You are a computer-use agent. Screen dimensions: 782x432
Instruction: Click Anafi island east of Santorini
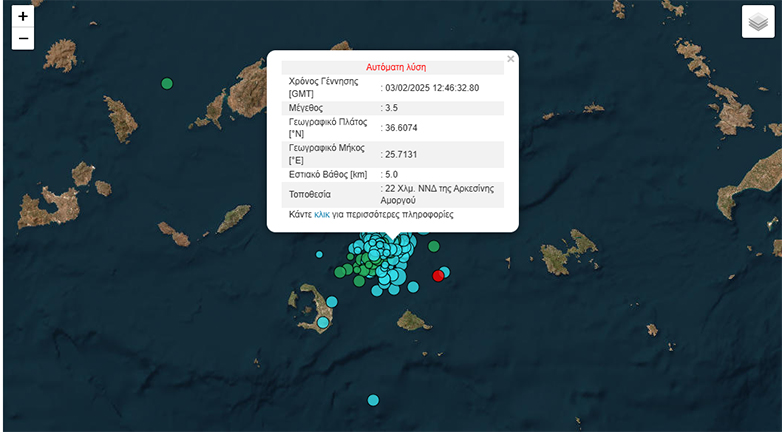click(x=413, y=320)
